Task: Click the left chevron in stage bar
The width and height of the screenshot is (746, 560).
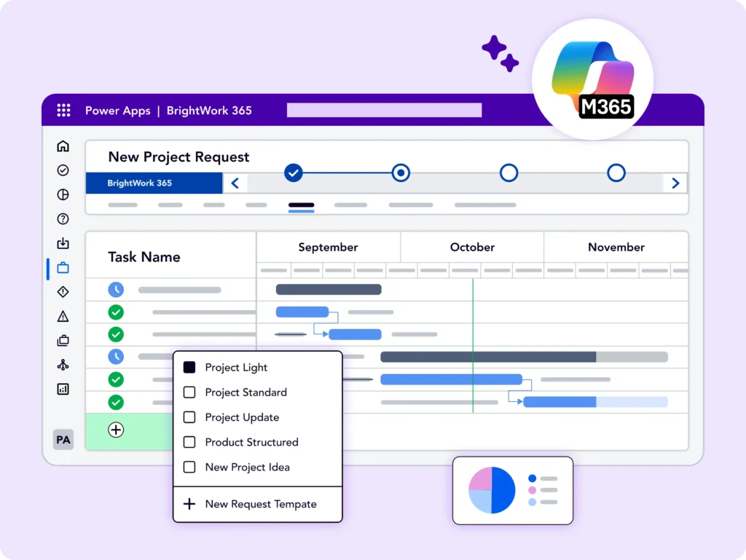Action: pyautogui.click(x=235, y=184)
